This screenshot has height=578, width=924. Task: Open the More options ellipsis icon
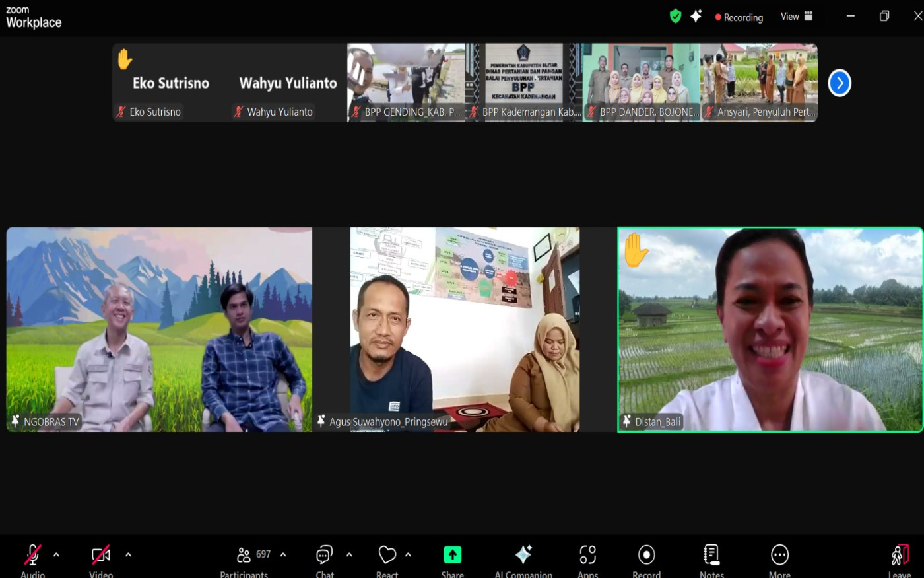tap(779, 555)
